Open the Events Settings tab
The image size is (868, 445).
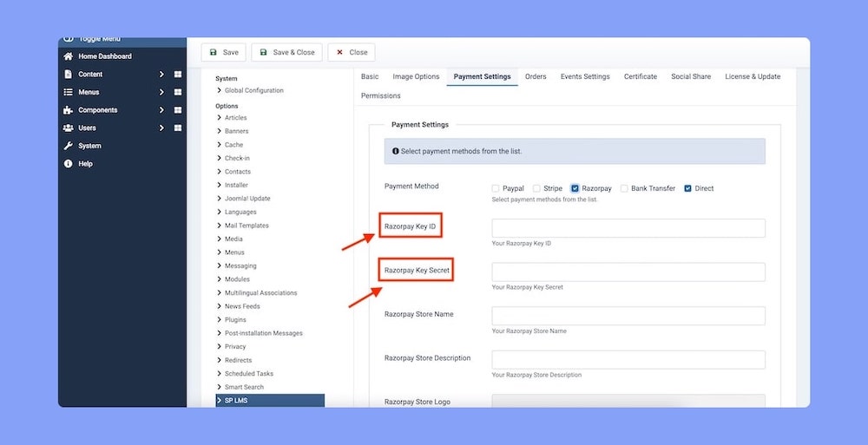[584, 76]
